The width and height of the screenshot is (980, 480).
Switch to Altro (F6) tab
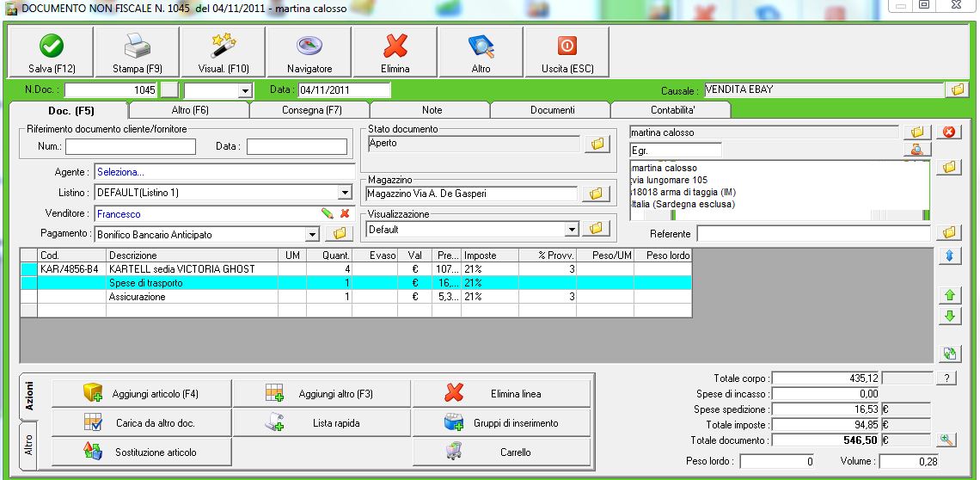(x=189, y=110)
